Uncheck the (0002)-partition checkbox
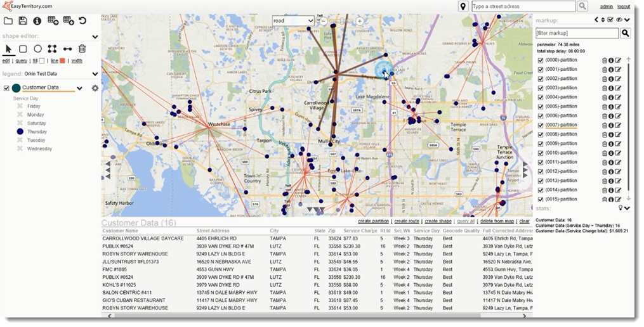 coord(541,79)
